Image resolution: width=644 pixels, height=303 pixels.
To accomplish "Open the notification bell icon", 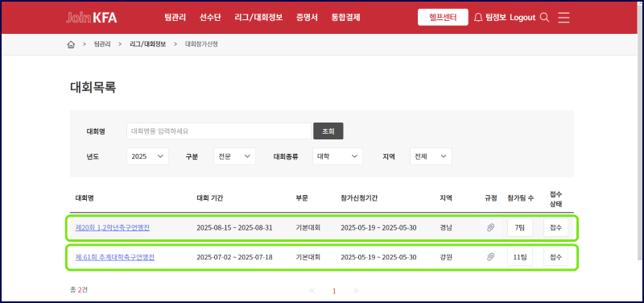I will (477, 18).
